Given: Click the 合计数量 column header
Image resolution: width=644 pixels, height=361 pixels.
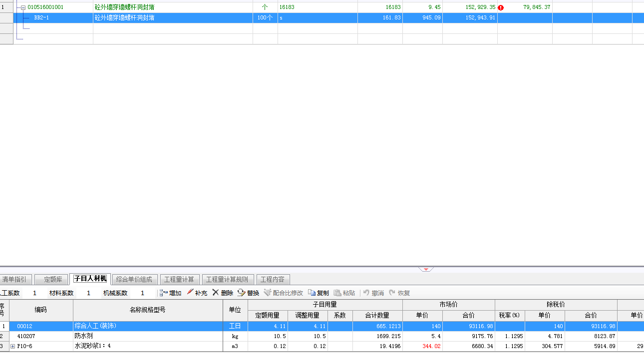Looking at the screenshot, I should (x=377, y=316).
